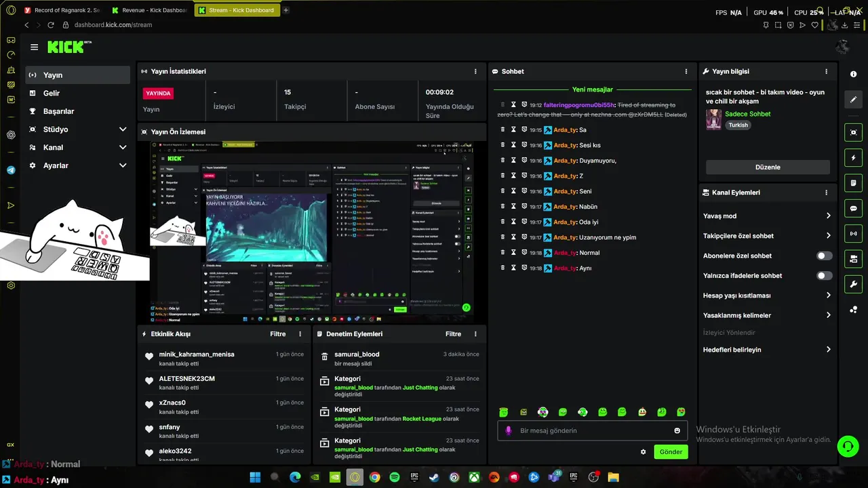Screen dimensions: 868x488
Task: Click the green support headset bubble
Action: pyautogui.click(x=848, y=446)
